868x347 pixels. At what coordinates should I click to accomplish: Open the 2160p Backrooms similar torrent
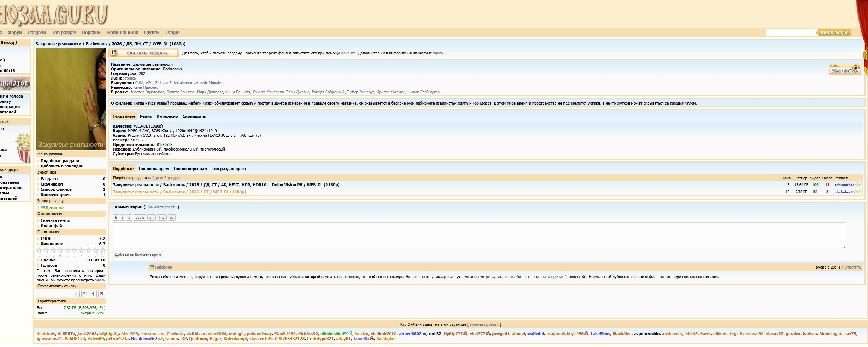(x=226, y=185)
